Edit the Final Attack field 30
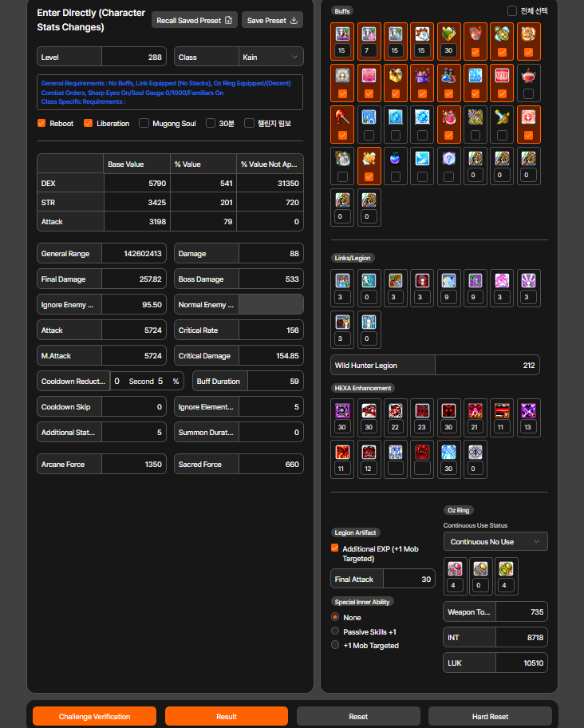This screenshot has width=584, height=728. [x=409, y=579]
